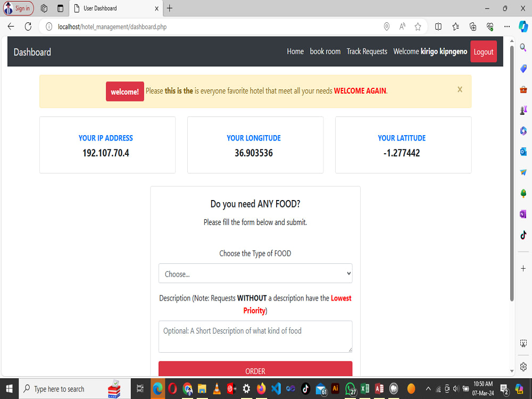
Task: Open the Edge sidebar settings gear
Action: pyautogui.click(x=523, y=367)
